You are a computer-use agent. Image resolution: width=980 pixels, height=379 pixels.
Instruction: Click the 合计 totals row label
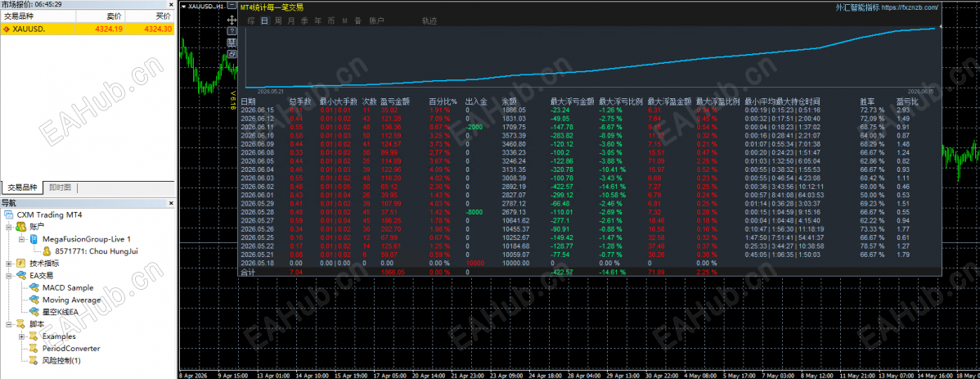(x=248, y=272)
